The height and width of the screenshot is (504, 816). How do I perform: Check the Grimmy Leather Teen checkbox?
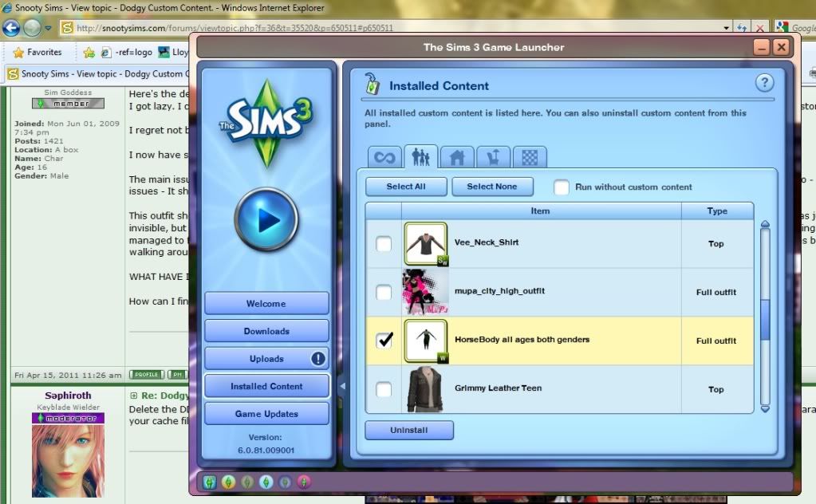(x=384, y=389)
